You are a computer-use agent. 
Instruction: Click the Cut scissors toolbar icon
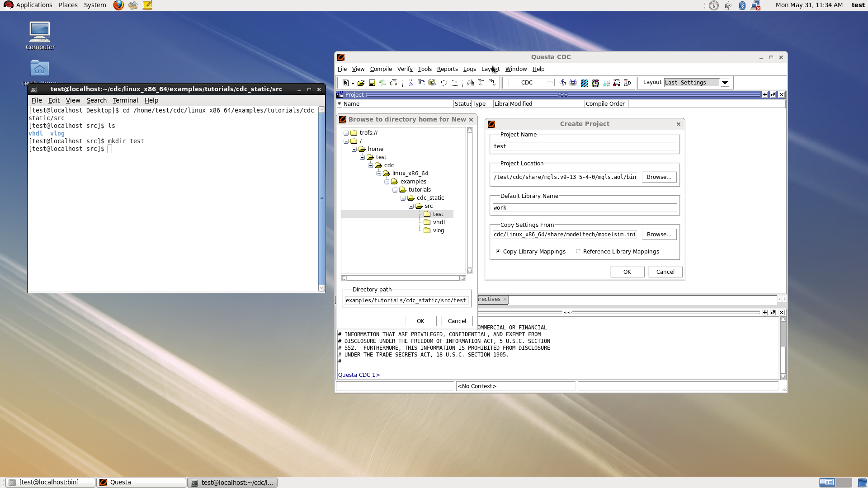pos(410,83)
